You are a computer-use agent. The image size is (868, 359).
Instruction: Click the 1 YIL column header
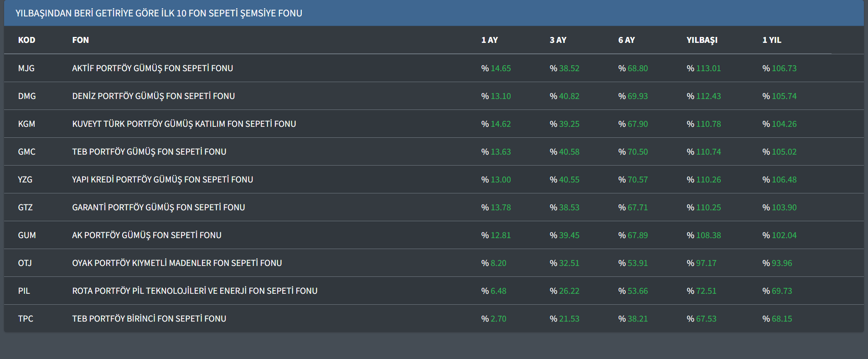[x=771, y=40]
